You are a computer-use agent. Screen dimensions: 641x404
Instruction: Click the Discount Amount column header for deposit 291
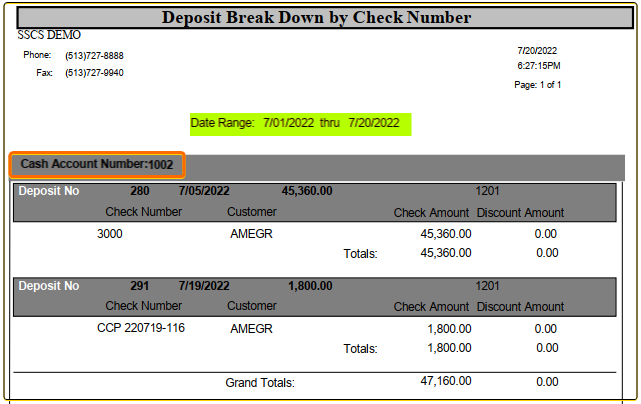point(520,307)
